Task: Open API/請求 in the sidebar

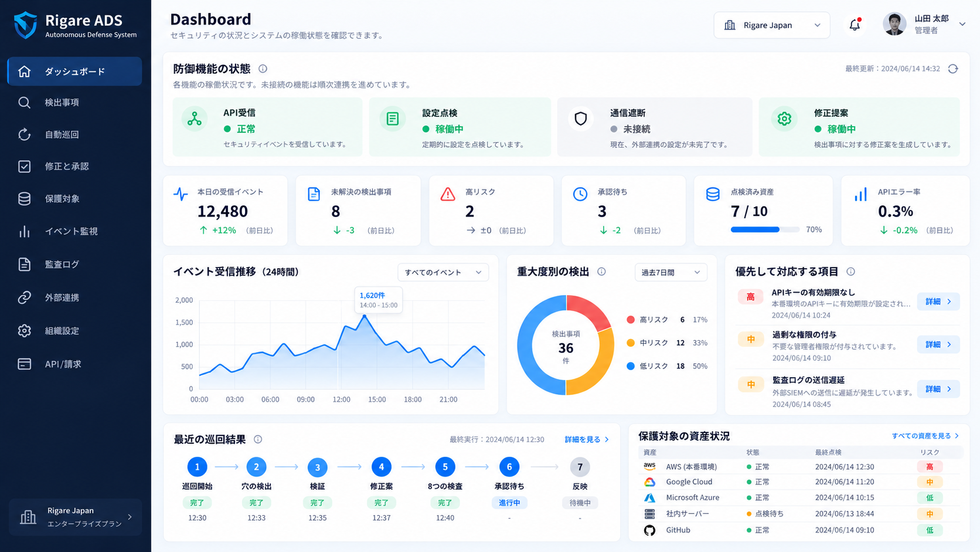Action: 74,364
